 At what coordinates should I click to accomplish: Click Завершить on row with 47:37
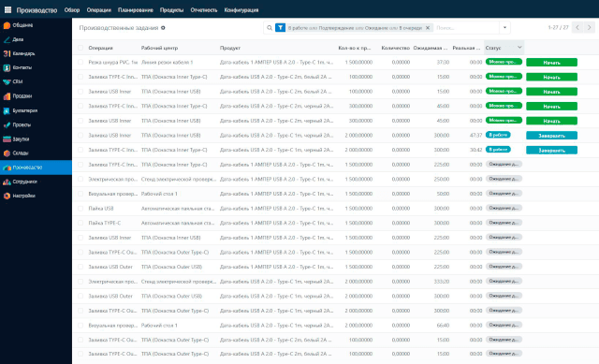(x=551, y=136)
